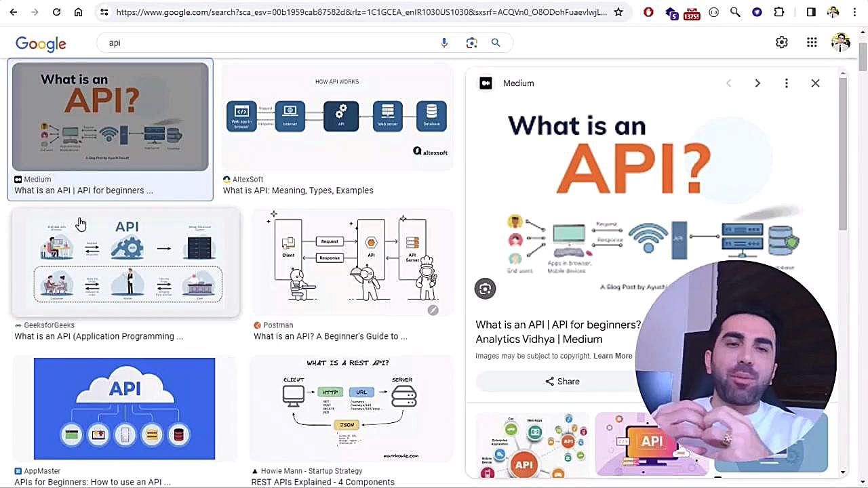Show next image in preview panel

(757, 83)
